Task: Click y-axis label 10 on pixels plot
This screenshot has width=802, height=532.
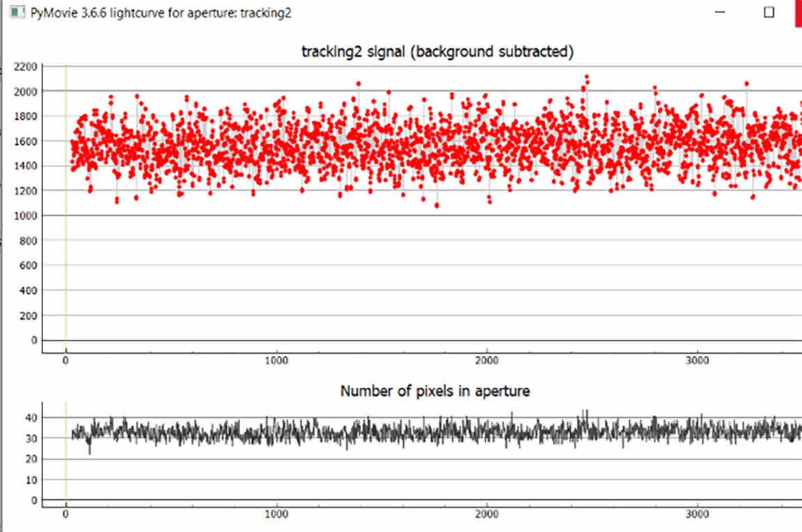Action: point(31,480)
